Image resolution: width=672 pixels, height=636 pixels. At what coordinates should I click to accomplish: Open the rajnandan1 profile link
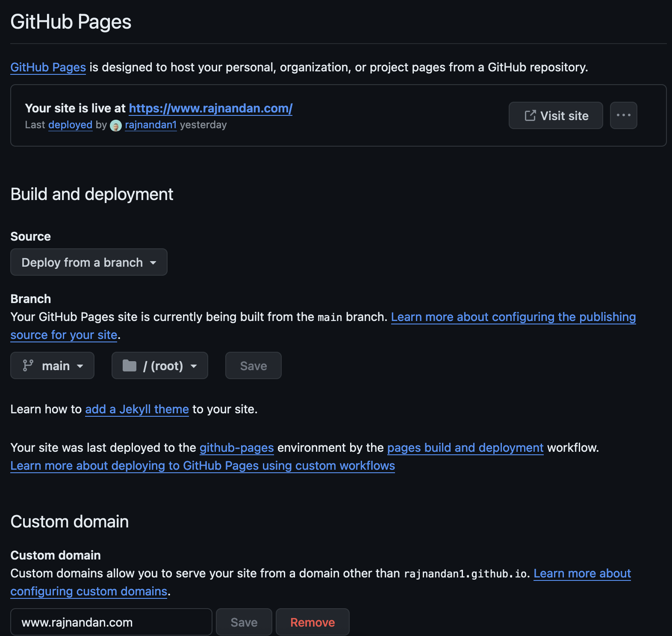pos(150,125)
